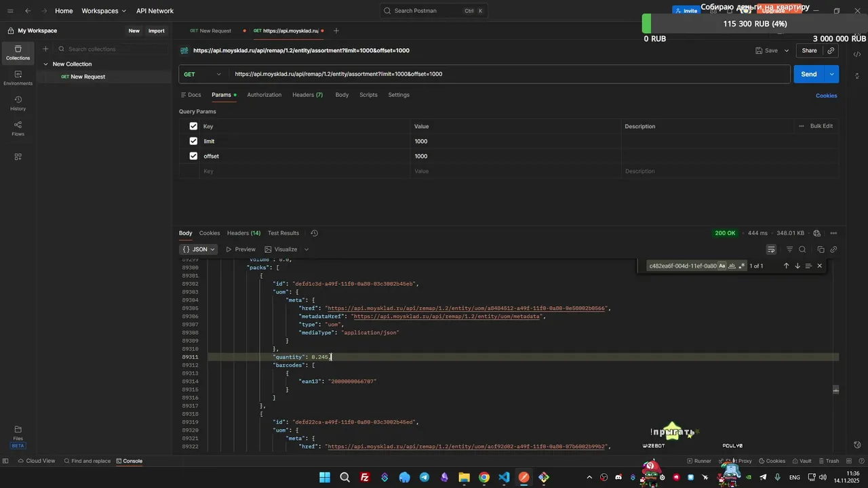Click the hamburger menu icon
This screenshot has height=488, width=868.
point(10,11)
